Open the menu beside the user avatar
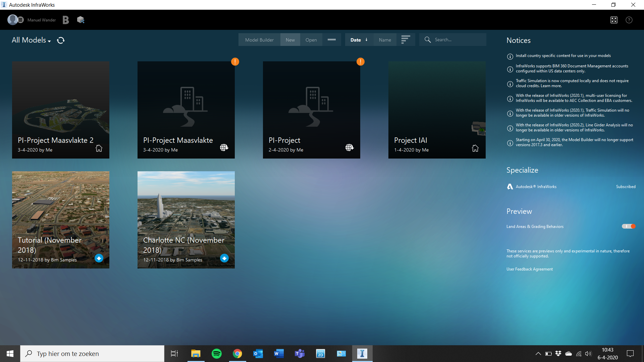 (x=21, y=20)
